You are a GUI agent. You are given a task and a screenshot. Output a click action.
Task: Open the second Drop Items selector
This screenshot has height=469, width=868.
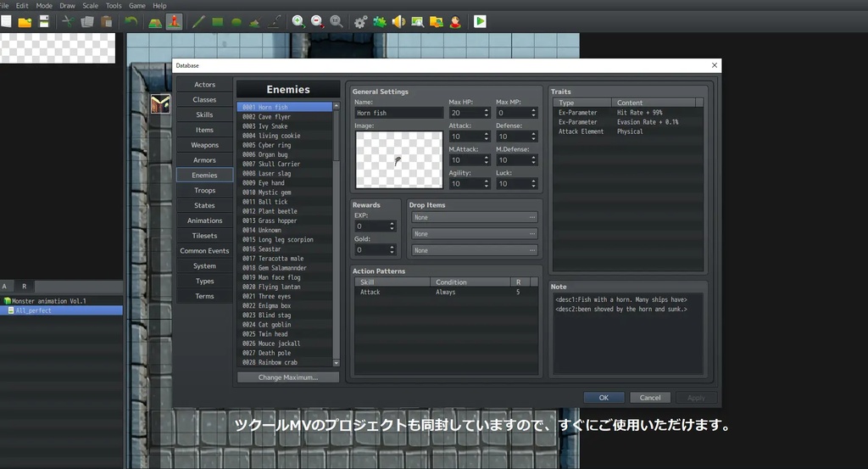474,234
